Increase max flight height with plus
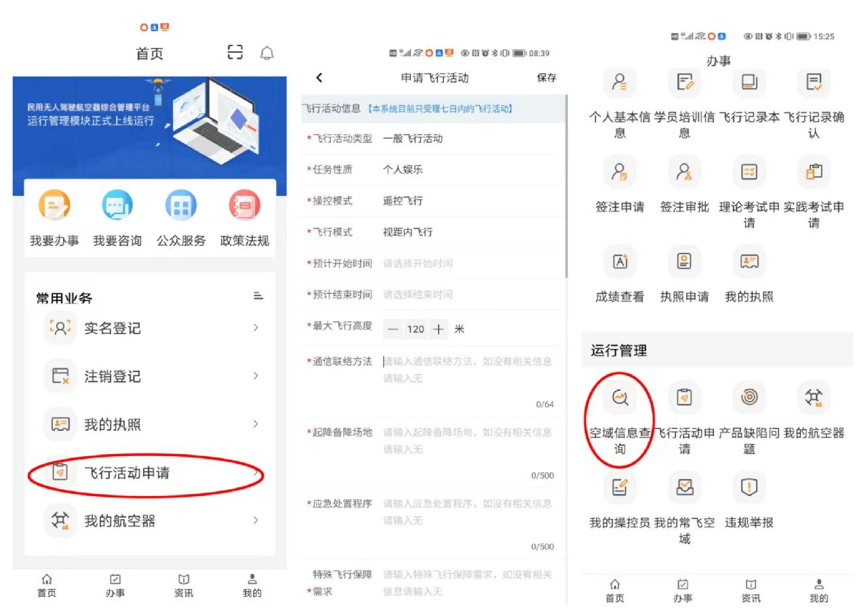 click(439, 329)
